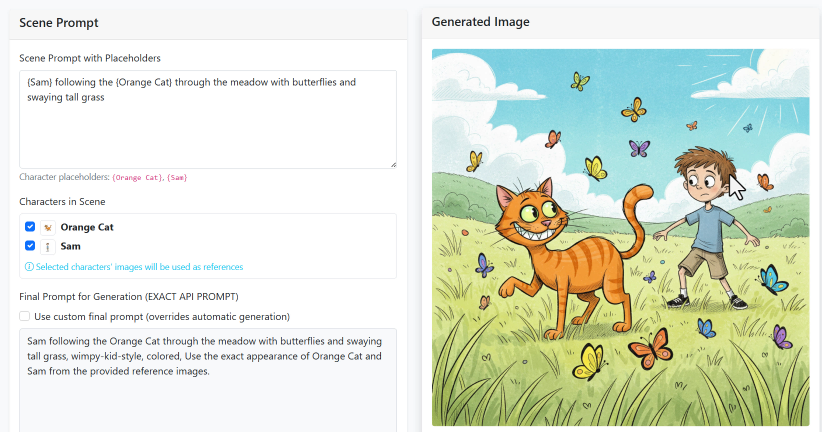Uncheck the Orange Cat character checkbox
This screenshot has width=822, height=432.
[30, 227]
